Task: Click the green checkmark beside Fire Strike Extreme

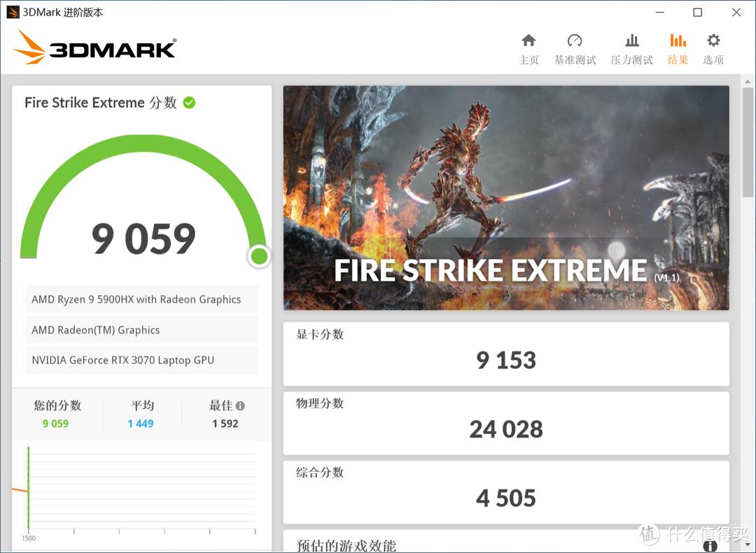Action: click(188, 102)
